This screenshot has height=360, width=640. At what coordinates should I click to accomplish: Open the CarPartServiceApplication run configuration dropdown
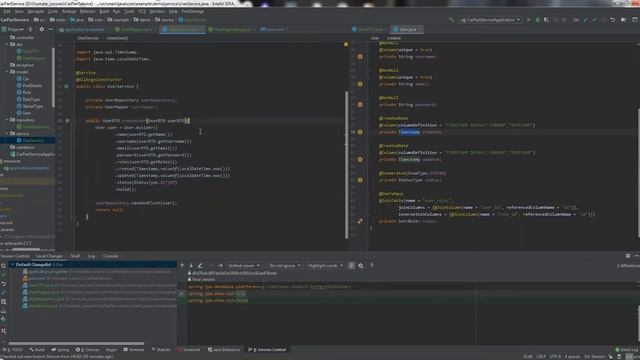pyautogui.click(x=490, y=20)
